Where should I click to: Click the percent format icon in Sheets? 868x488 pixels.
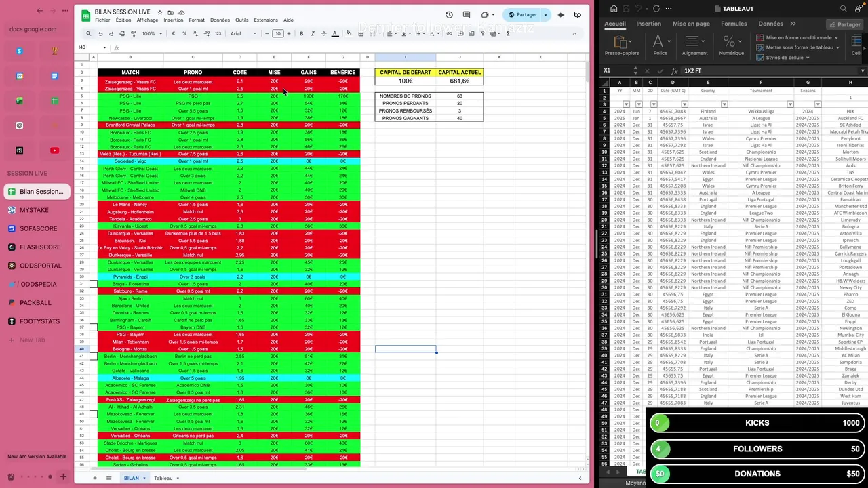coord(184,33)
